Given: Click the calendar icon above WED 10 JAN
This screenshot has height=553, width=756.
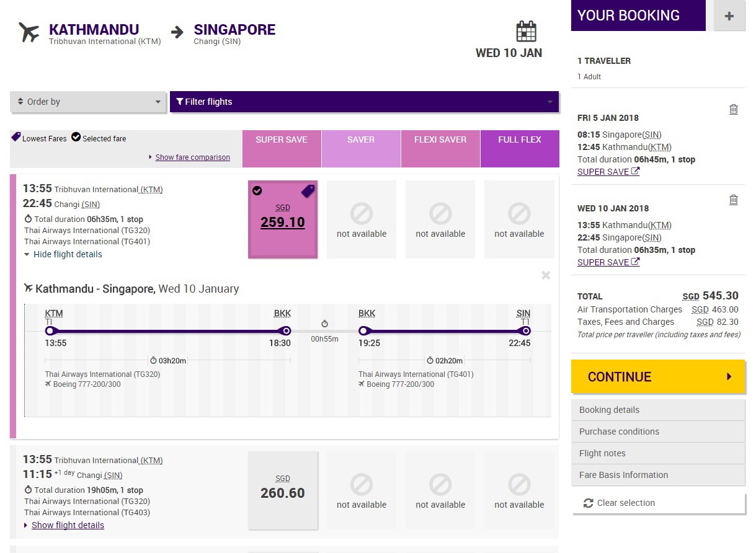Looking at the screenshot, I should click(x=526, y=31).
